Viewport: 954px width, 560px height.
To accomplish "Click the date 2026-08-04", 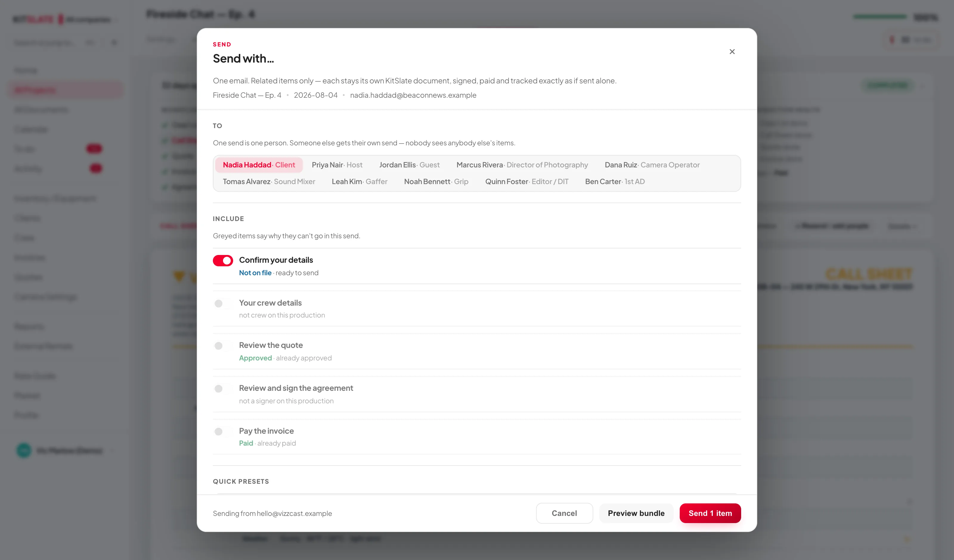I will [x=316, y=95].
